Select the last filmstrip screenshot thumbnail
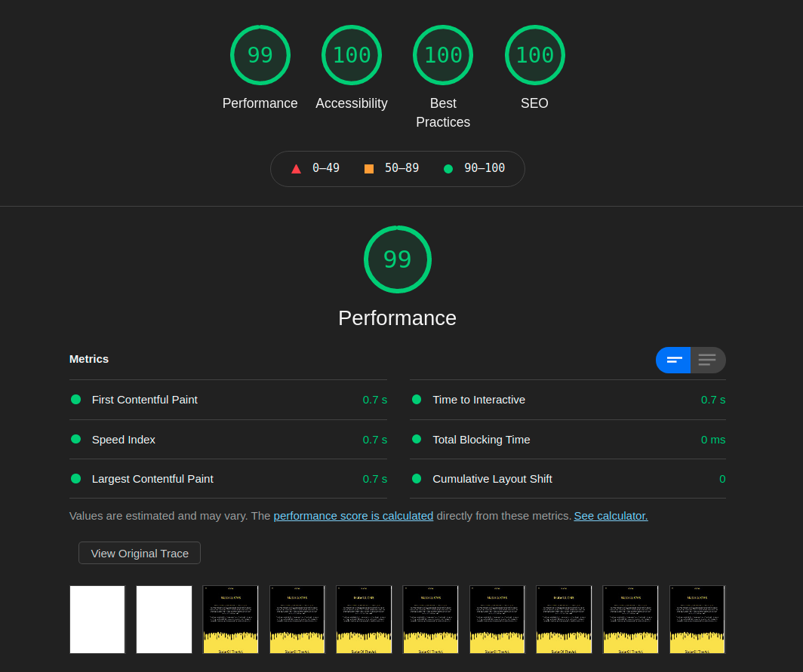The width and height of the screenshot is (803, 672). (x=697, y=619)
